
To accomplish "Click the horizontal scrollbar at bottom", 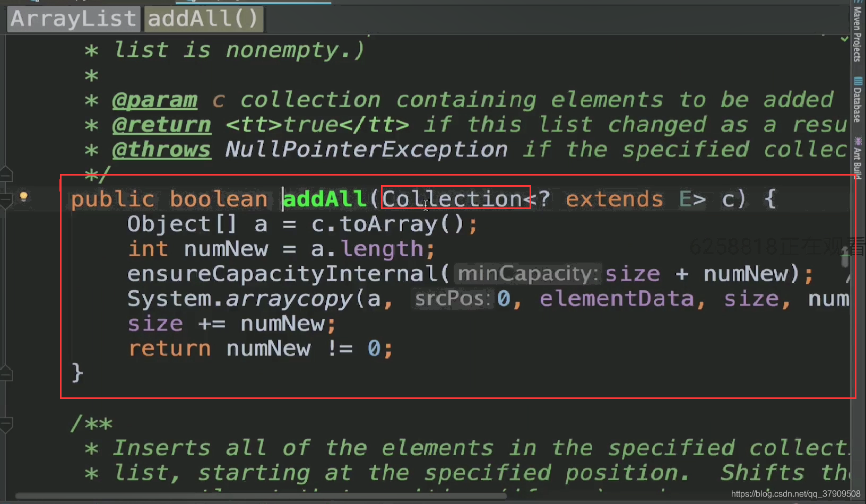I will tap(260, 497).
